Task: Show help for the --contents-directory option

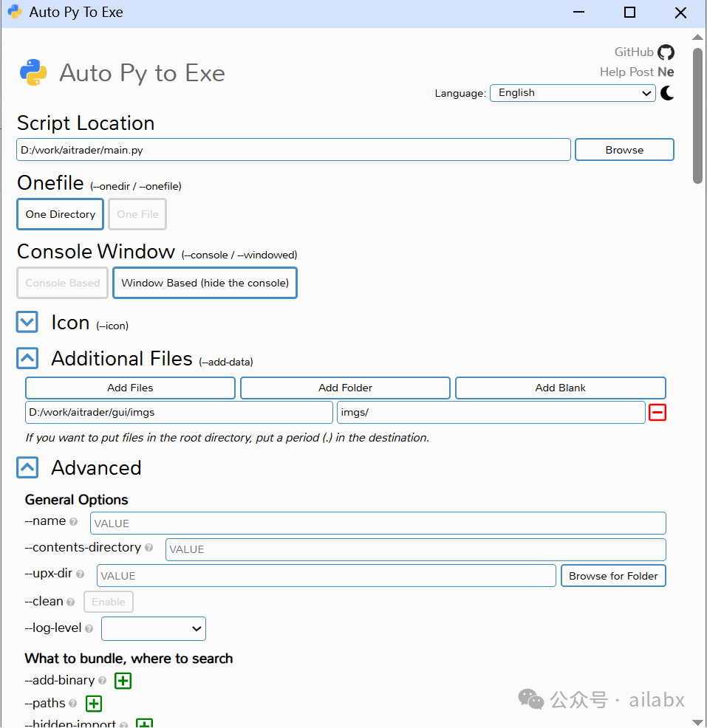Action: point(148,548)
